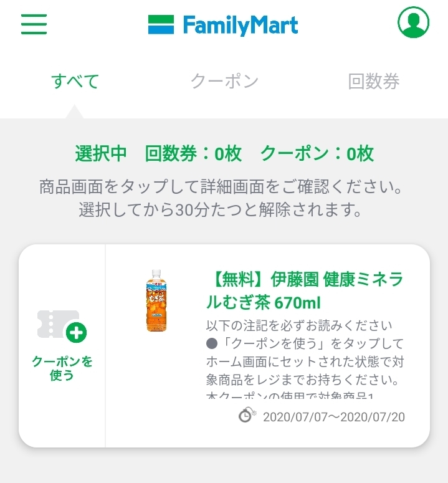448x483 pixels.
Task: Click the クーポン：0枚 counter
Action: 317,153
